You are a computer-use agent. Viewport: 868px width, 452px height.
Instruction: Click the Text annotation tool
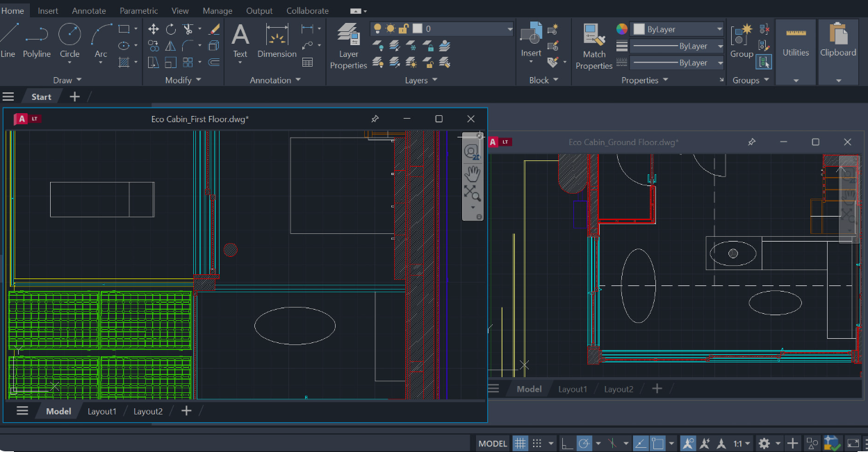tap(240, 40)
